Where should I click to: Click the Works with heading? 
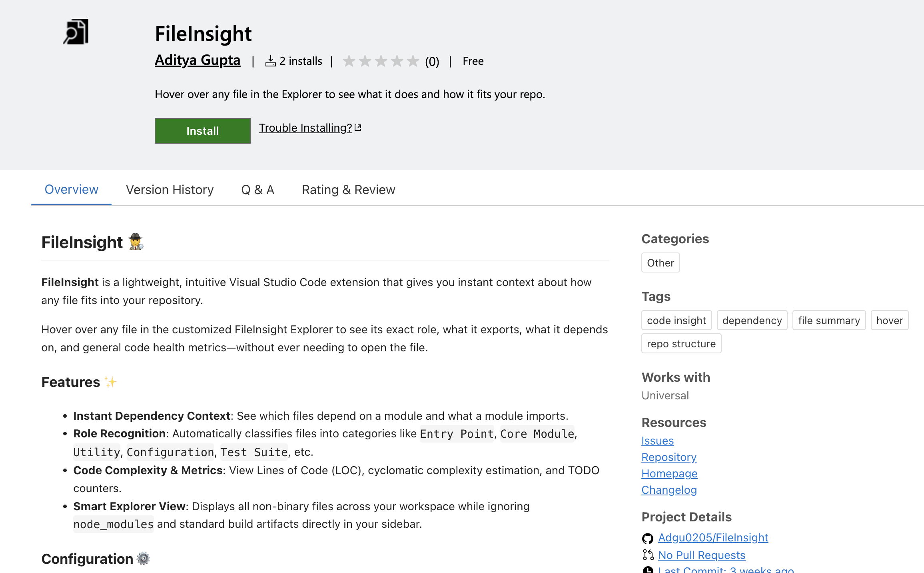pyautogui.click(x=676, y=377)
